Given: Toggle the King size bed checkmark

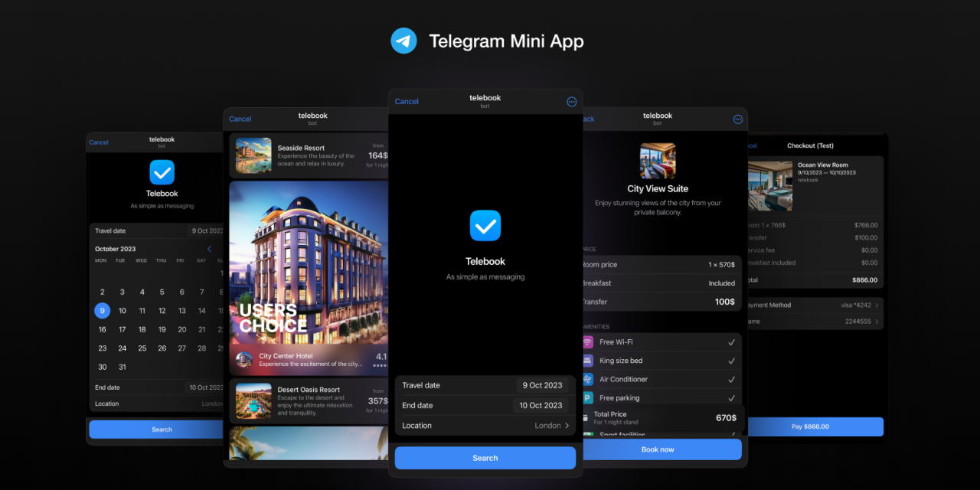Looking at the screenshot, I should click(731, 361).
